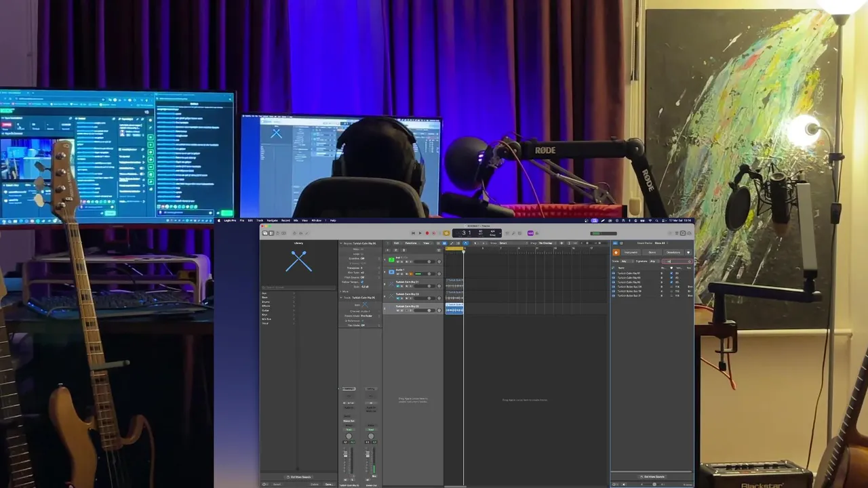The width and height of the screenshot is (868, 488).
Task: Solo the Turkish Cutin Riq 03 track
Action: 401,298
